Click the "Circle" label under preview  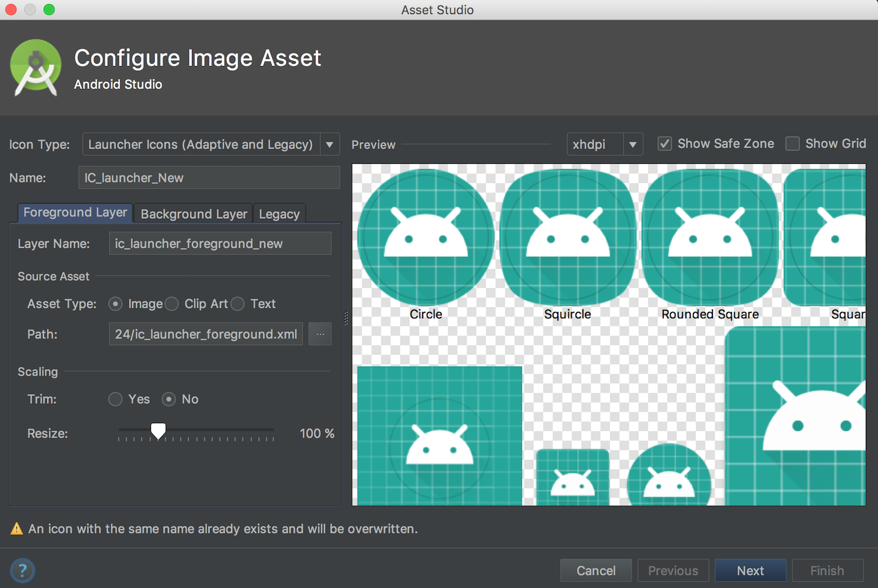pos(426,314)
